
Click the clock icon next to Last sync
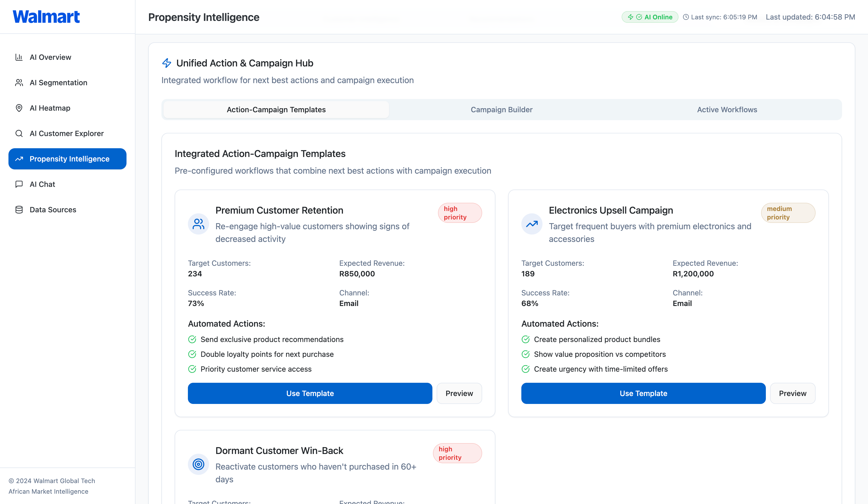tap(686, 17)
